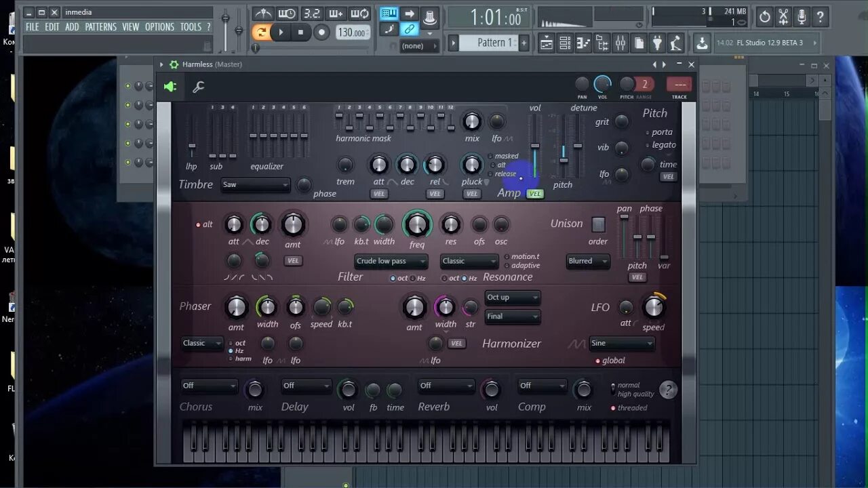Open the Playlist view icon

point(546,43)
